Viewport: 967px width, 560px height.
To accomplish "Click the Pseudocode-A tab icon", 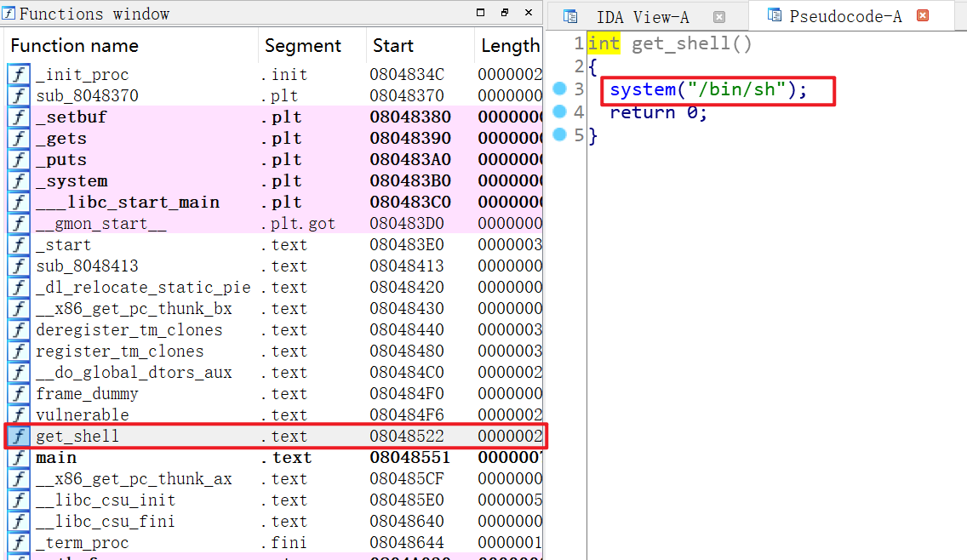I will [774, 14].
